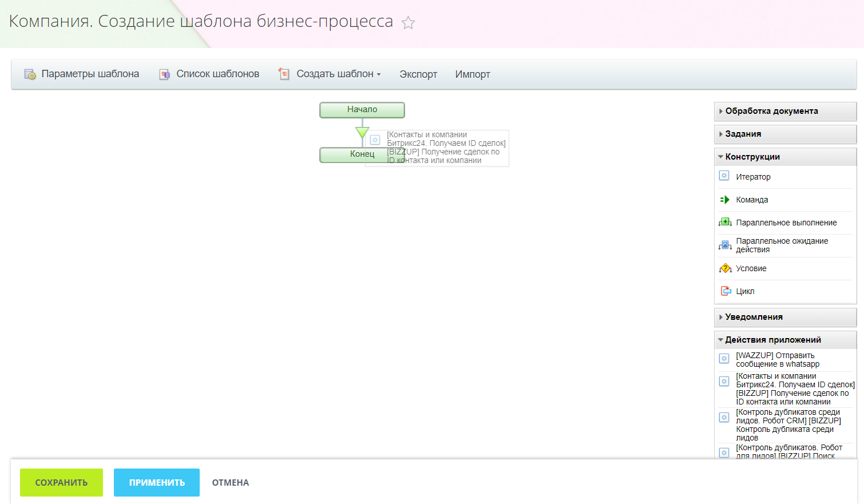Select the Получение сделок по ID контакта action
This screenshot has width=864, height=504.
tap(795, 389)
